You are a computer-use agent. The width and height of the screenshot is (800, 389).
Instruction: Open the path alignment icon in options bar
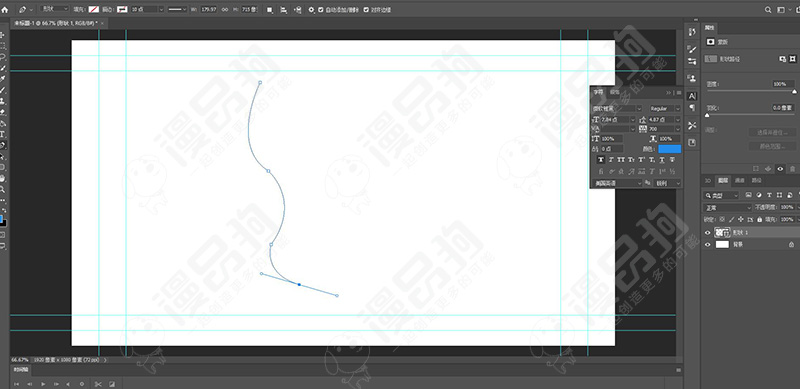[284, 10]
